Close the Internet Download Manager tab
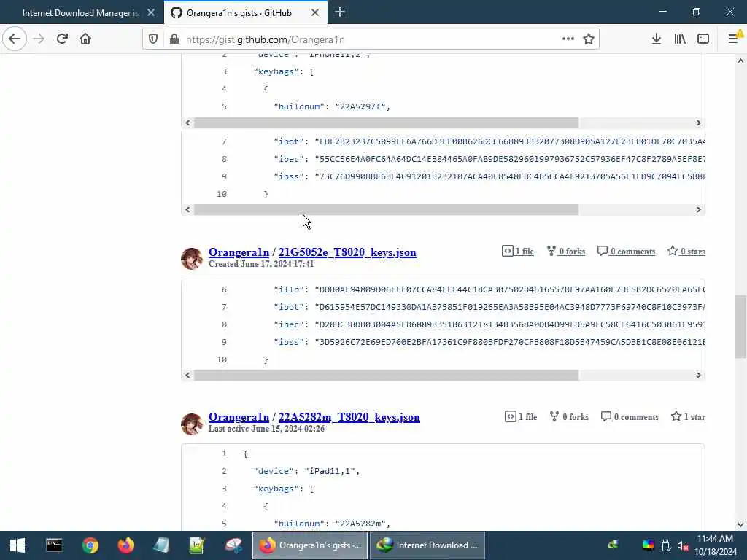The height and width of the screenshot is (560, 747). coord(151,13)
